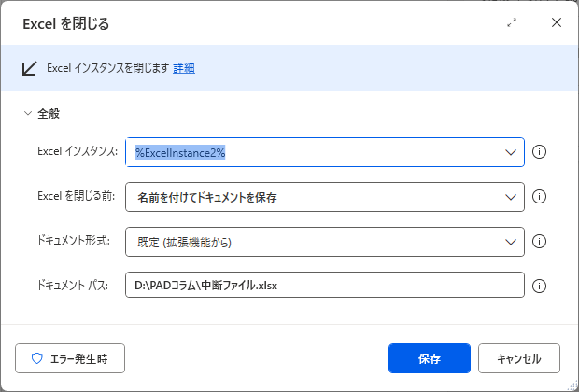This screenshot has height=392, width=579.
Task: Collapse the 全般 section chevron
Action: coord(28,113)
